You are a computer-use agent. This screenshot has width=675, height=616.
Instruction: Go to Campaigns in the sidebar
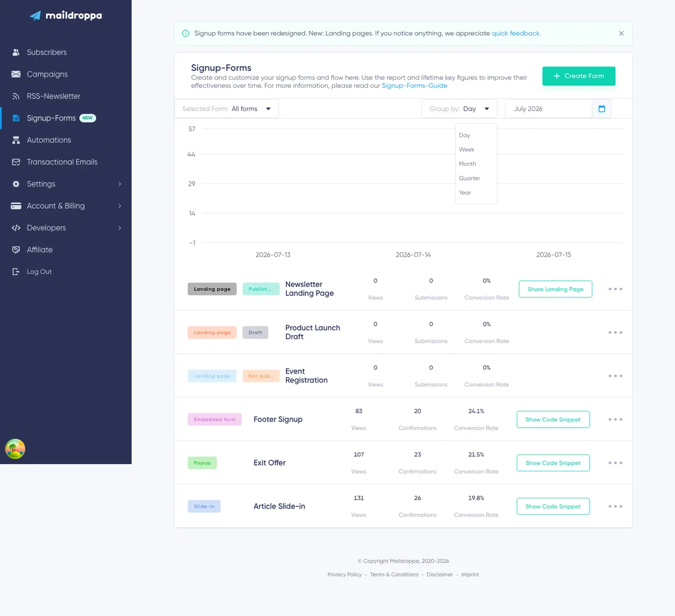pos(47,74)
